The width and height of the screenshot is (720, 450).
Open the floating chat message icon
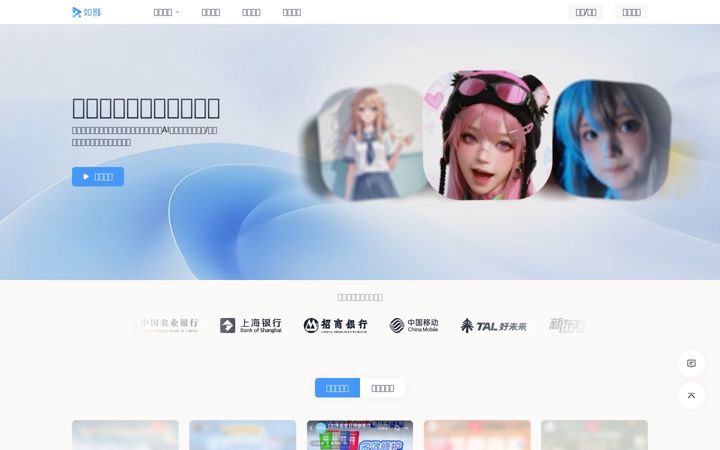[692, 363]
